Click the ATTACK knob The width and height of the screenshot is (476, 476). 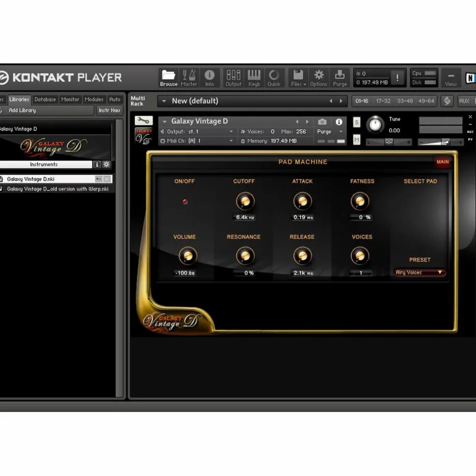303,201
